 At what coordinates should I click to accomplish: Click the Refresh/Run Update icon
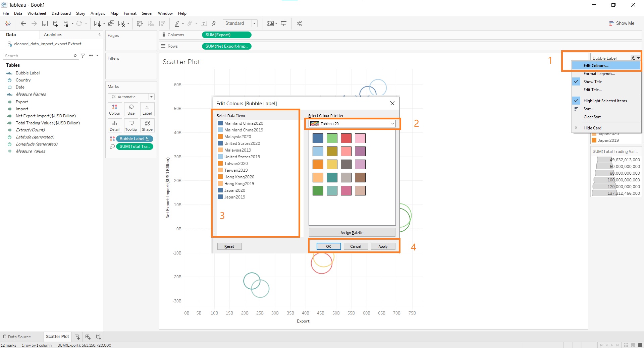click(x=79, y=23)
